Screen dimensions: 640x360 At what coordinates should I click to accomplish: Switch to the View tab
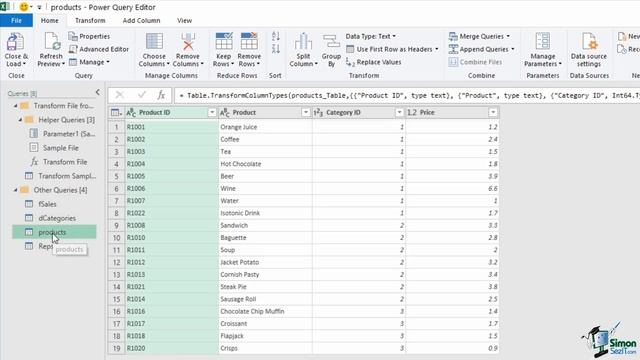pos(184,20)
